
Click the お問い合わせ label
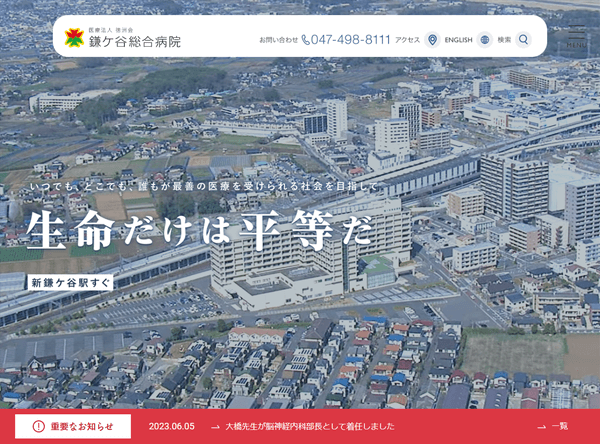click(279, 40)
